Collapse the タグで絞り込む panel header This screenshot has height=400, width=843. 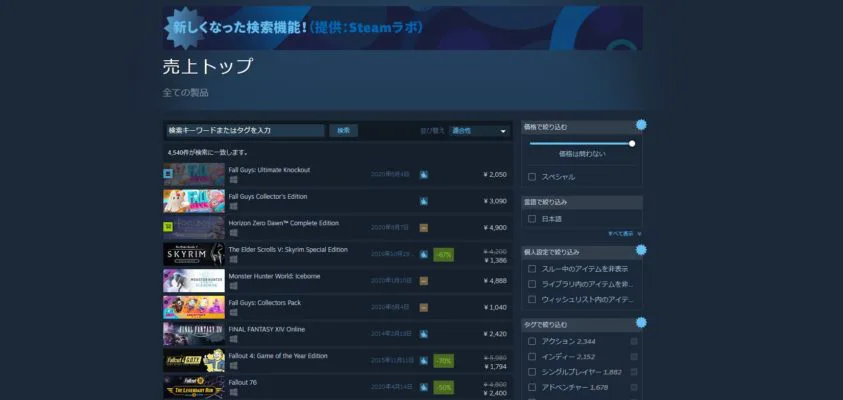point(582,325)
